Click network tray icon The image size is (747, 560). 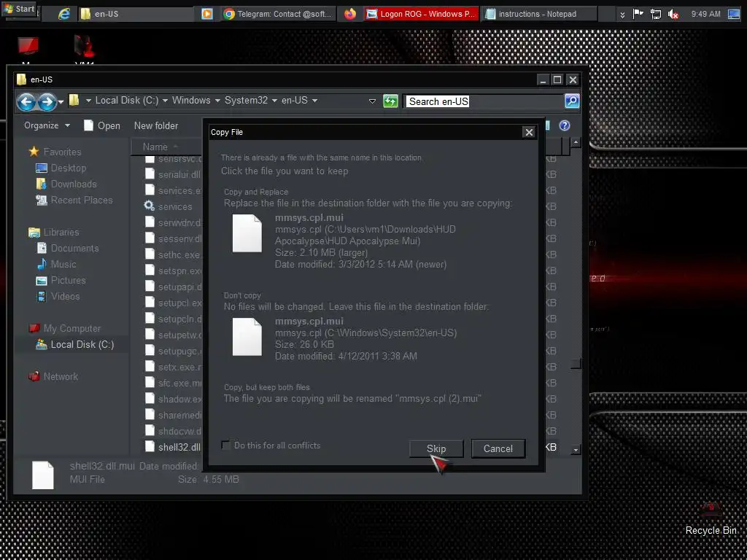tap(656, 14)
